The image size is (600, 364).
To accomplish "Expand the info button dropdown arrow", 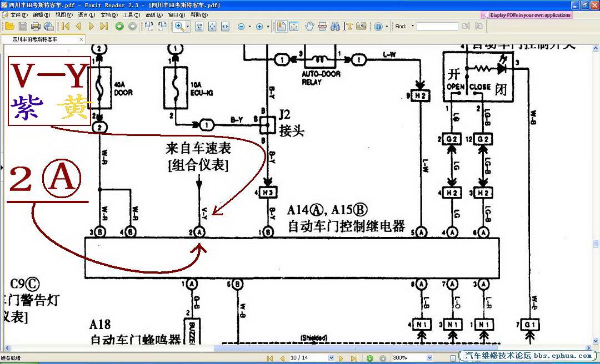I will pyautogui.click(x=387, y=27).
